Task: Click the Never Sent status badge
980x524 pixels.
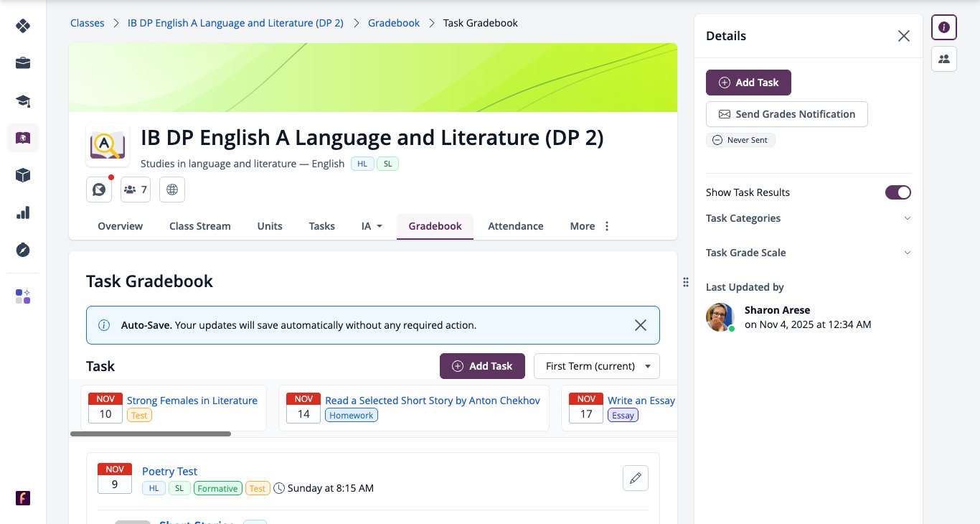Action: [x=740, y=140]
